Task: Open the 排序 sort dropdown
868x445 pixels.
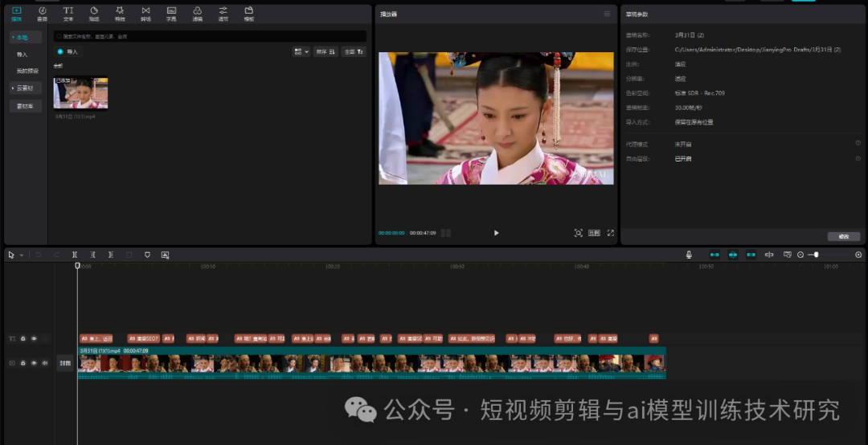Action: [x=325, y=51]
